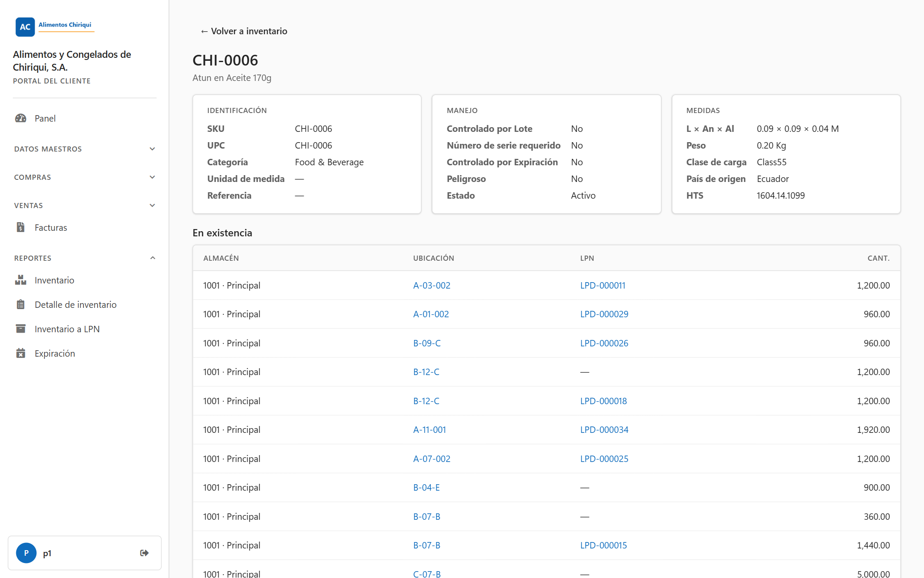Click the Panel dashboard gauge icon
The image size is (924, 578).
click(x=21, y=118)
